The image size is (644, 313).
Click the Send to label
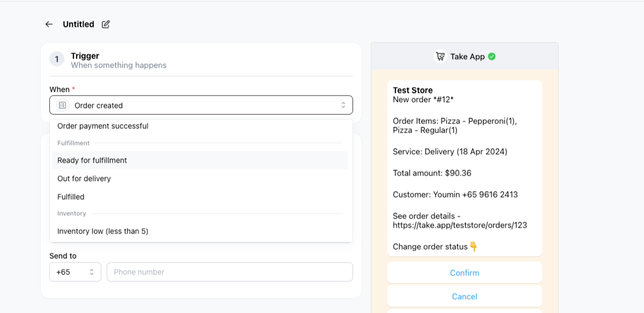pyautogui.click(x=63, y=256)
